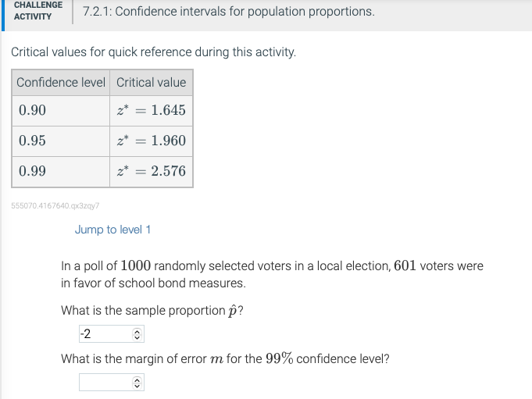The image size is (532, 399).
Task: Click the empty margin of error field
Action: [x=105, y=383]
